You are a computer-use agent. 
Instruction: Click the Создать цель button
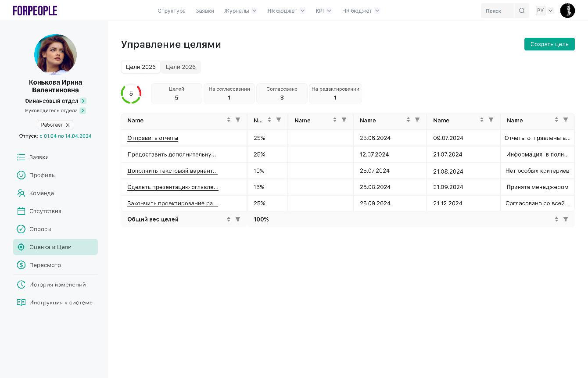click(x=549, y=44)
